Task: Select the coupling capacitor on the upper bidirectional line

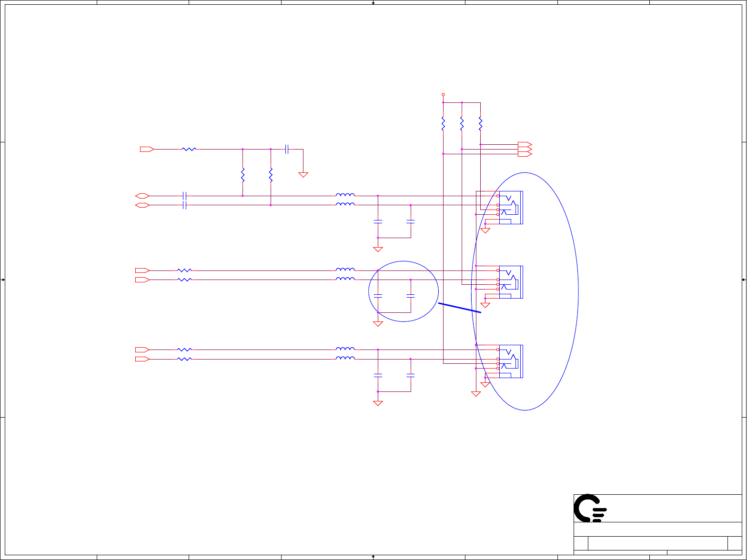Action: point(185,196)
